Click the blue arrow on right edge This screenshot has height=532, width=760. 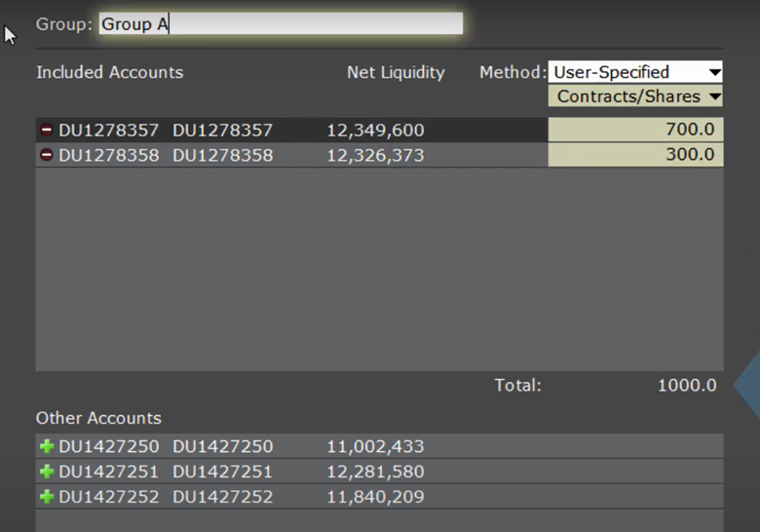coord(748,385)
